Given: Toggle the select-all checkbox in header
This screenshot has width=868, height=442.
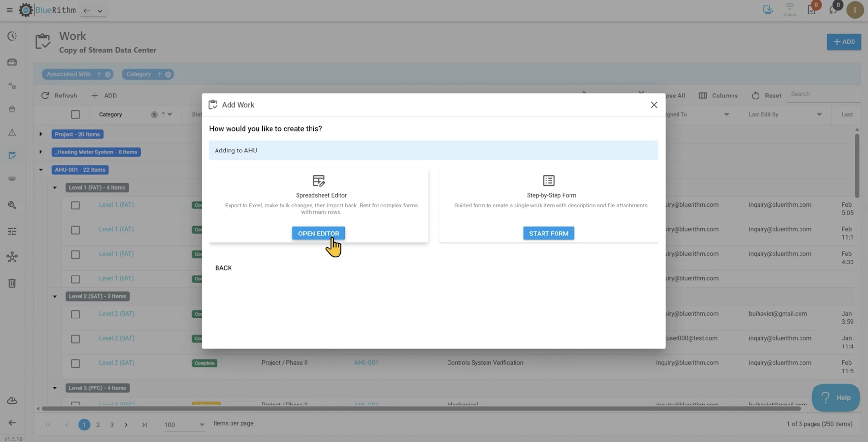Looking at the screenshot, I should coord(75,115).
